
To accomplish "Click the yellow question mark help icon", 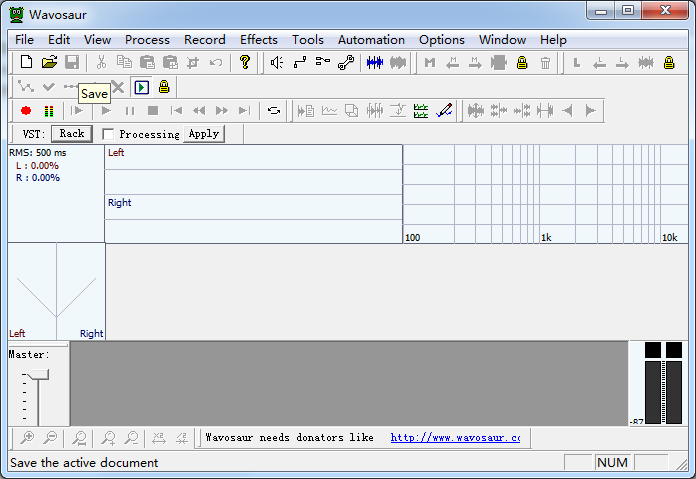I will pos(245,63).
